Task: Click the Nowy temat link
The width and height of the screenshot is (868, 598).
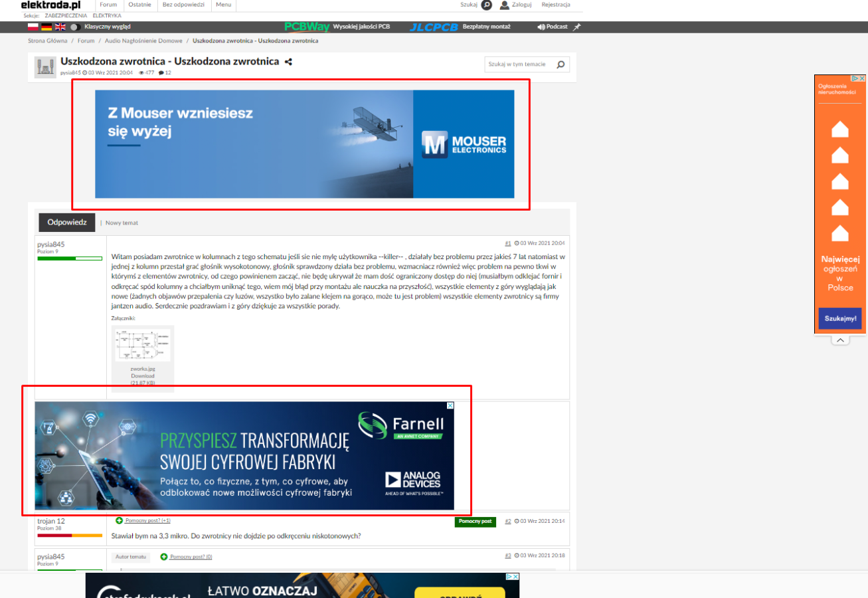Action: tap(122, 223)
